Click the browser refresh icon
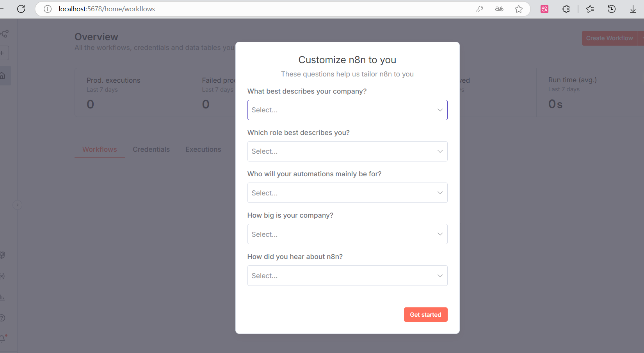The height and width of the screenshot is (353, 644). pyautogui.click(x=21, y=9)
